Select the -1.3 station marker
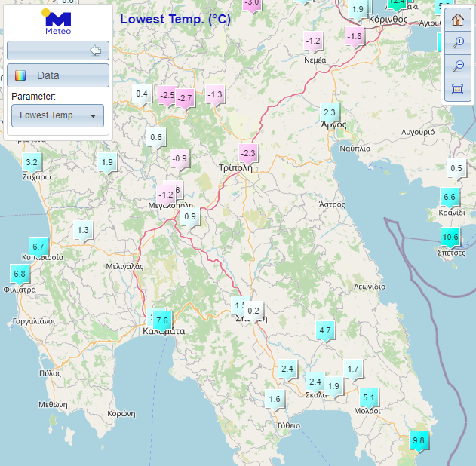Screen dimensions: 476x466 [215, 97]
